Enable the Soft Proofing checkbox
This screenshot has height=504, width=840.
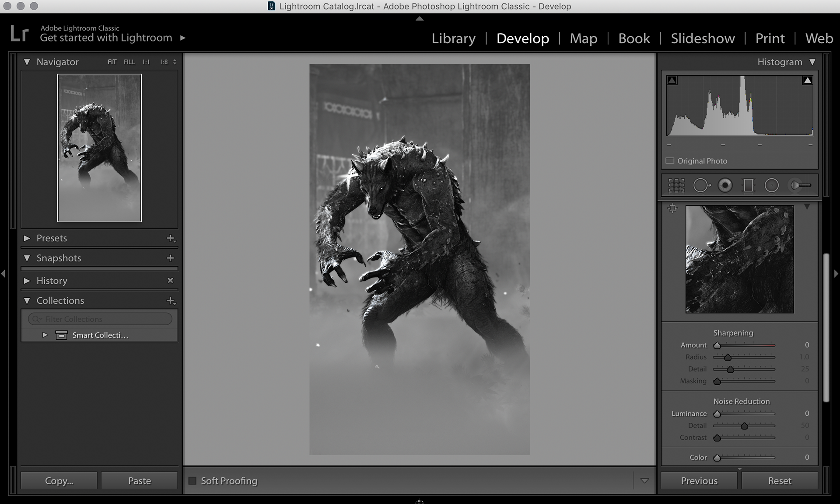192,481
